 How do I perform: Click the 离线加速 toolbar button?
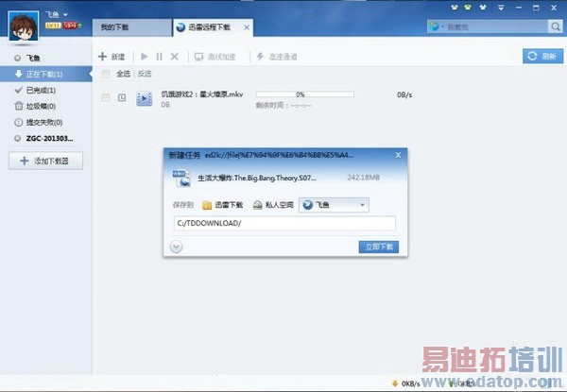215,57
